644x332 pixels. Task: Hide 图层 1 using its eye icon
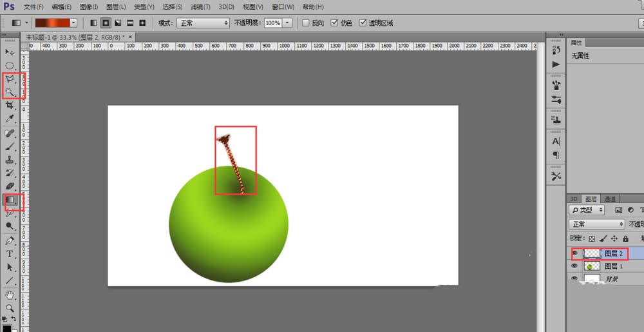pos(574,266)
